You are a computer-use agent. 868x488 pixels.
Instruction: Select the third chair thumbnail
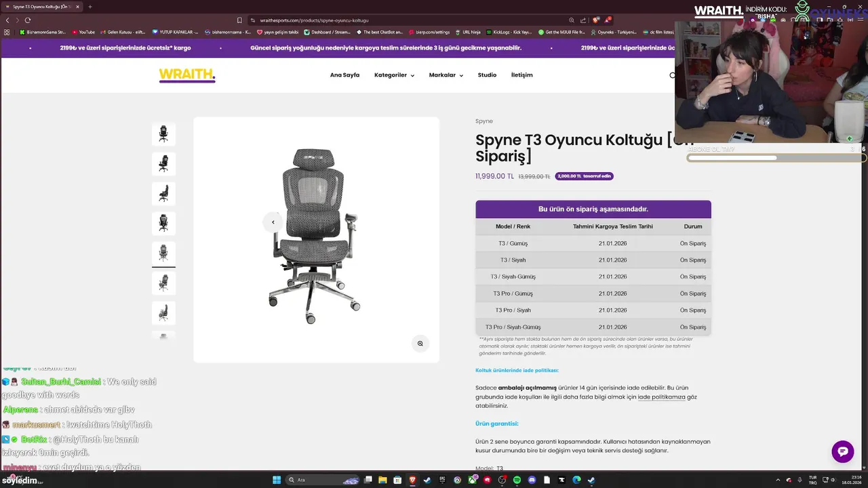tap(163, 194)
